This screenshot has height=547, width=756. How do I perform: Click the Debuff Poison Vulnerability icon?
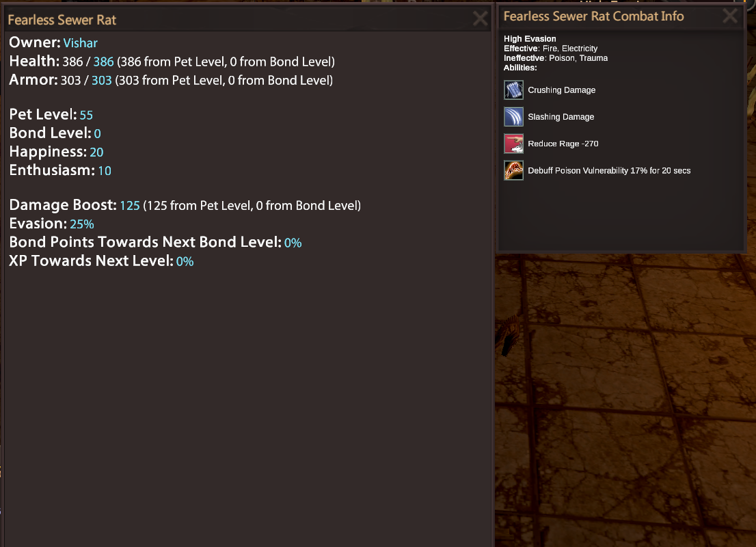513,171
